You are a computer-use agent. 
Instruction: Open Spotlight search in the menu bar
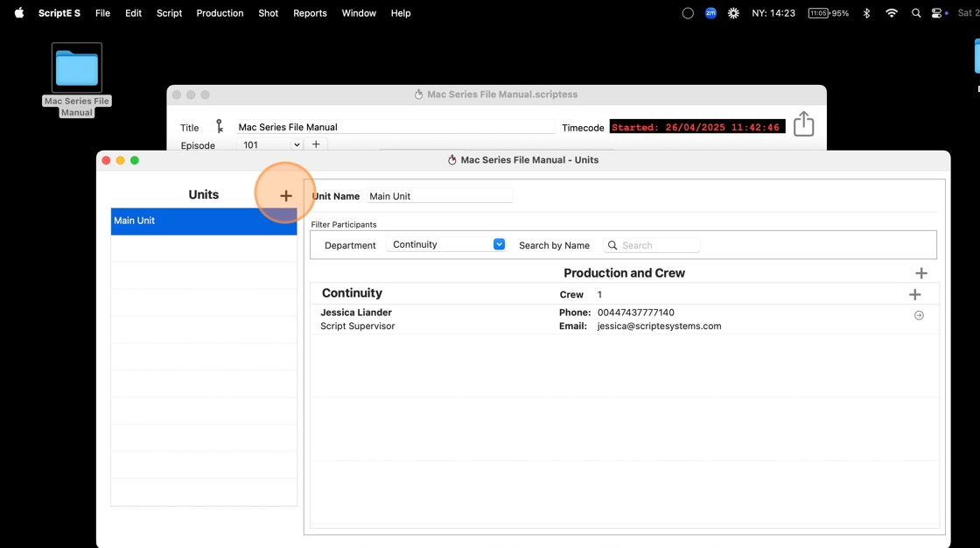tap(916, 13)
